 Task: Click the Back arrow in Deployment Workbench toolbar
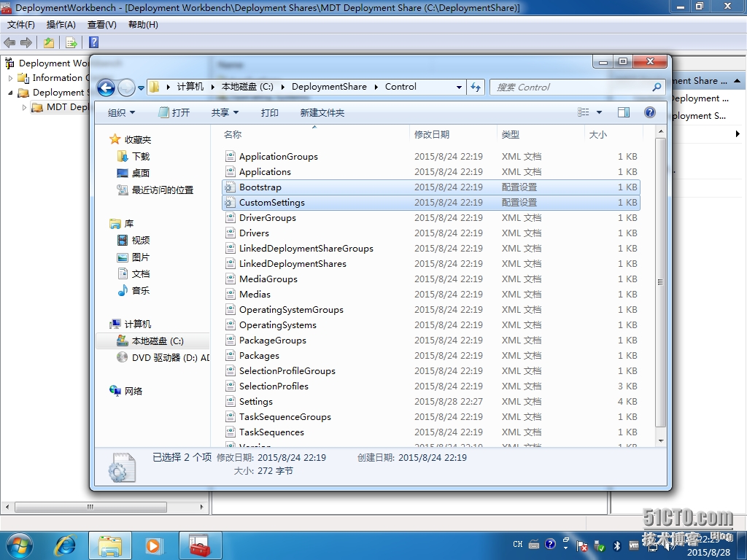click(x=9, y=42)
